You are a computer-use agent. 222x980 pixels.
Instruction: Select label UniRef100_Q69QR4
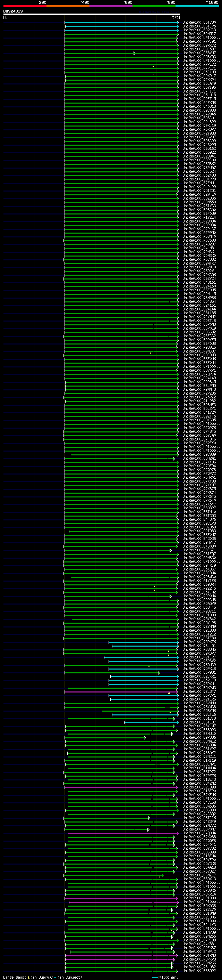tap(199, 585)
